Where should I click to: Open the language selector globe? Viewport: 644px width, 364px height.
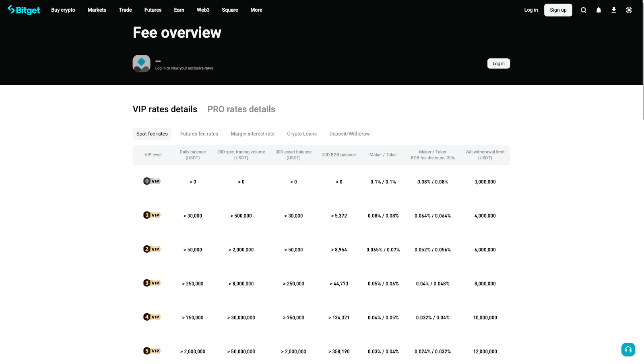pos(628,10)
